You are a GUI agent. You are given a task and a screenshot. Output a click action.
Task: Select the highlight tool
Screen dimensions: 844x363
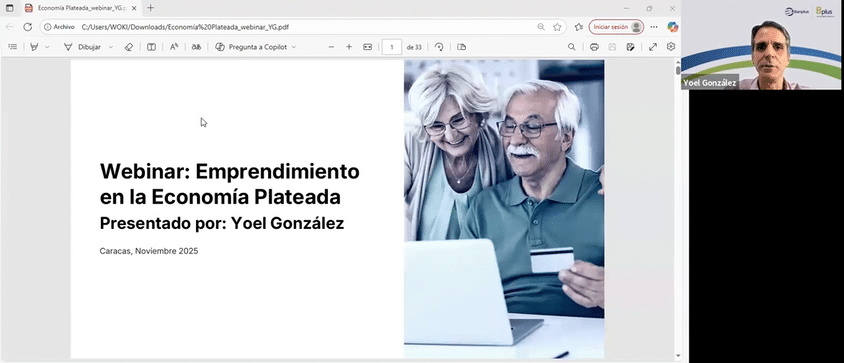[34, 47]
